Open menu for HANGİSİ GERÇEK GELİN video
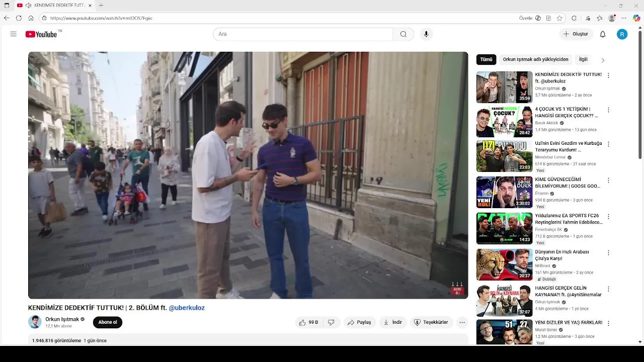The width and height of the screenshot is (644, 362). [608, 289]
